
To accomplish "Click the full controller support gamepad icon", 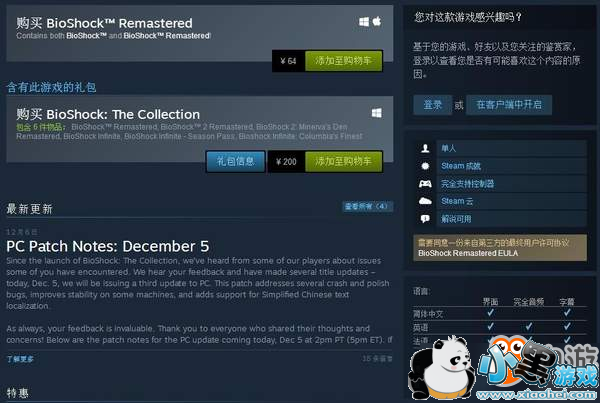I will click(425, 184).
